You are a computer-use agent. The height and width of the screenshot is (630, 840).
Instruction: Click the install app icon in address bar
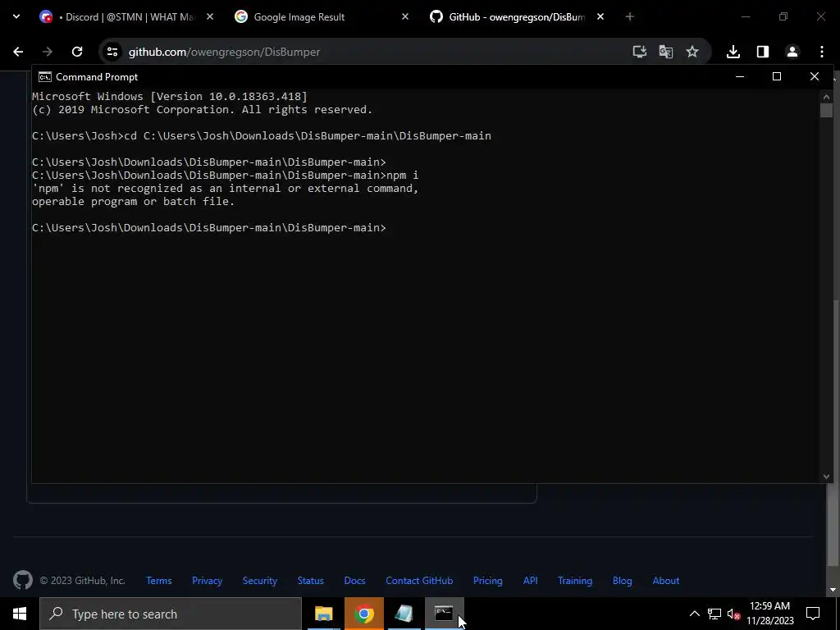[639, 52]
